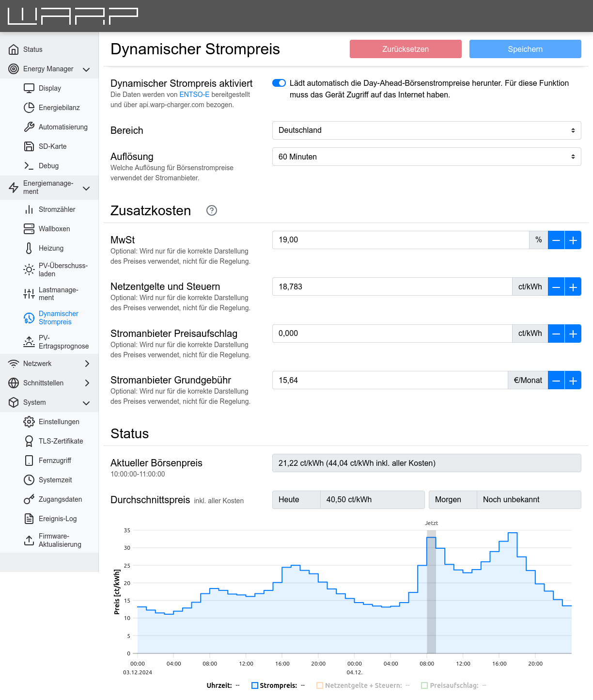Toggle the Netzentgelte + Steuern legend checkbox
Viewport: 593px width, 700px height.
320,685
